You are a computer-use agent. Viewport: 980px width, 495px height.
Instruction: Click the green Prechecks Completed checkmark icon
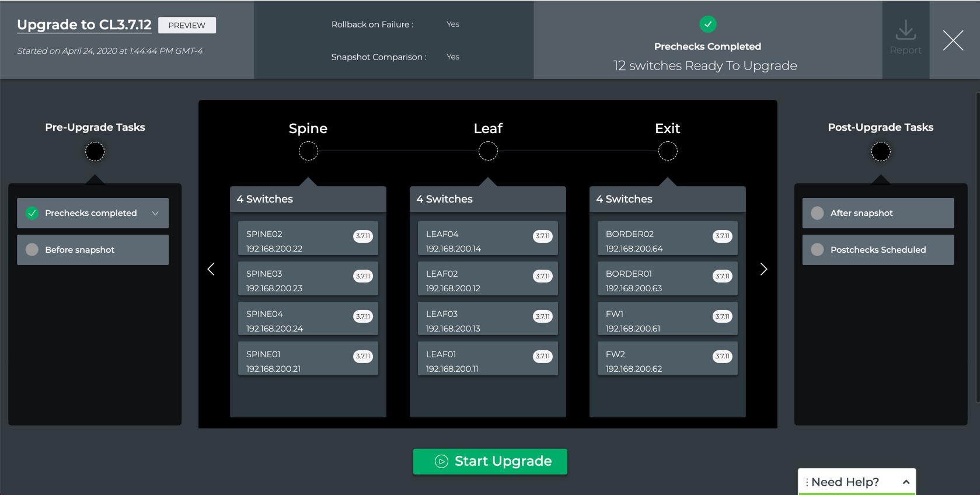[707, 24]
